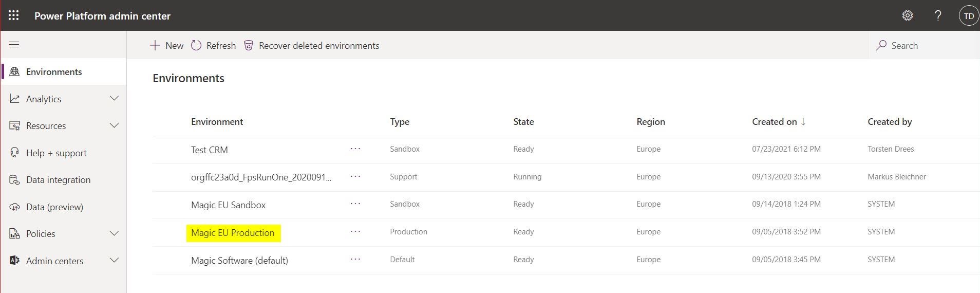980x293 pixels.
Task: Open the app launcher waffle icon
Action: (x=14, y=15)
